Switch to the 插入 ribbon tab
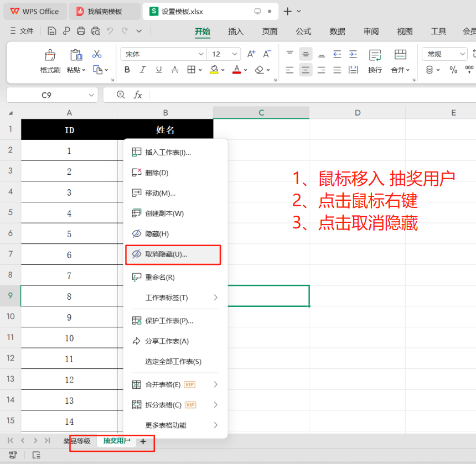 point(236,32)
